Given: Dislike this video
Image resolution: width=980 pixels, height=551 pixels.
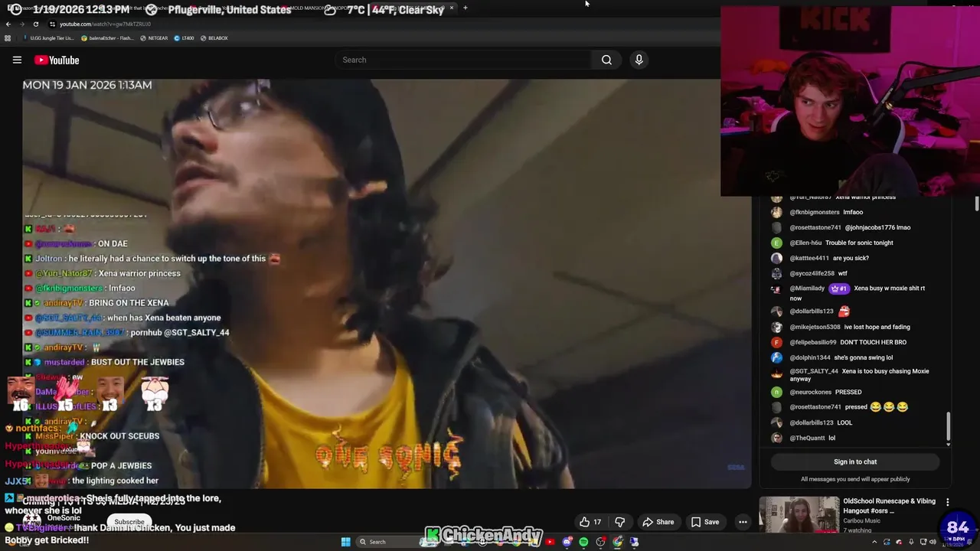Looking at the screenshot, I should [619, 522].
